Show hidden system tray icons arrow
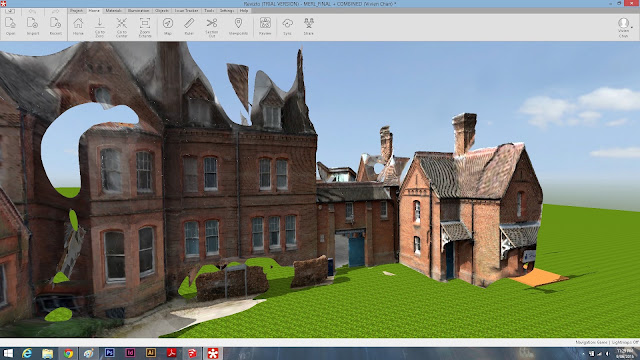 tap(583, 353)
